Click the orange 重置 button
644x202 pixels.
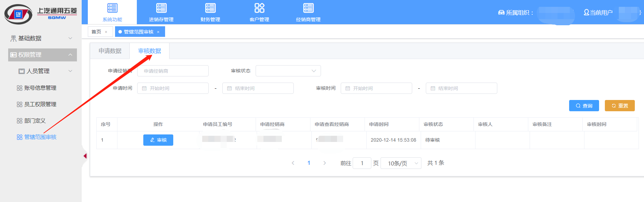(620, 106)
